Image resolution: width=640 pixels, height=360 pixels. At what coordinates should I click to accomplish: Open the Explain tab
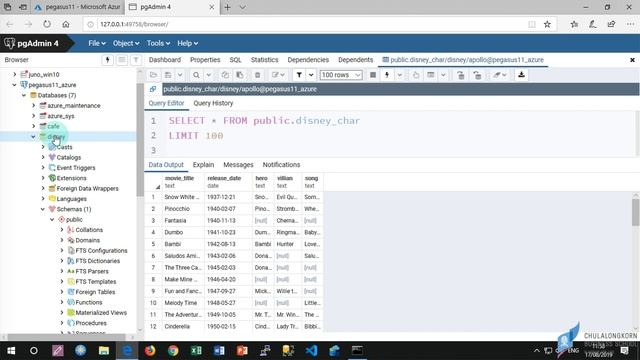point(203,165)
